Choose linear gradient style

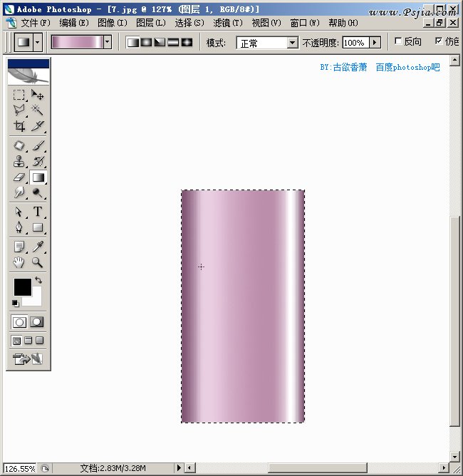tap(132, 43)
